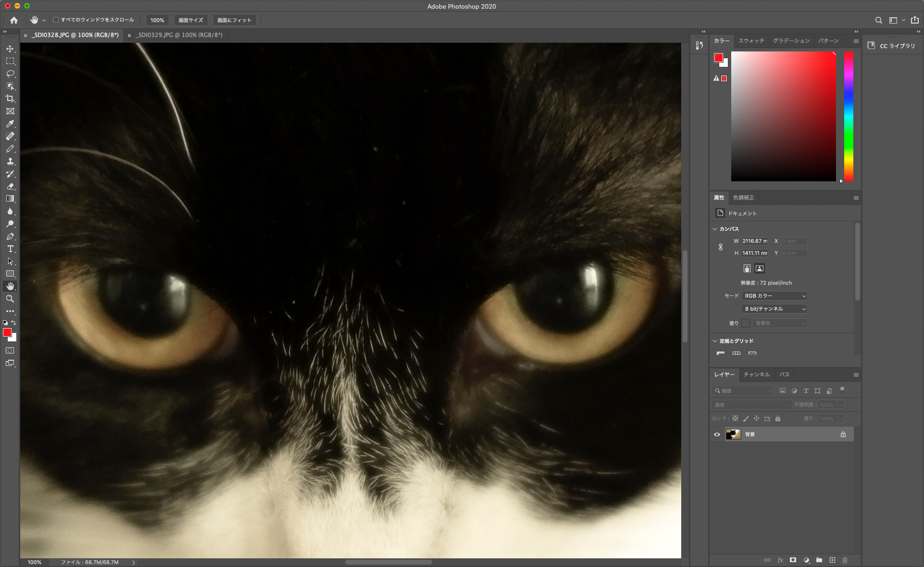
Task: Hide the 背景 layer with eye icon
Action: tap(717, 434)
